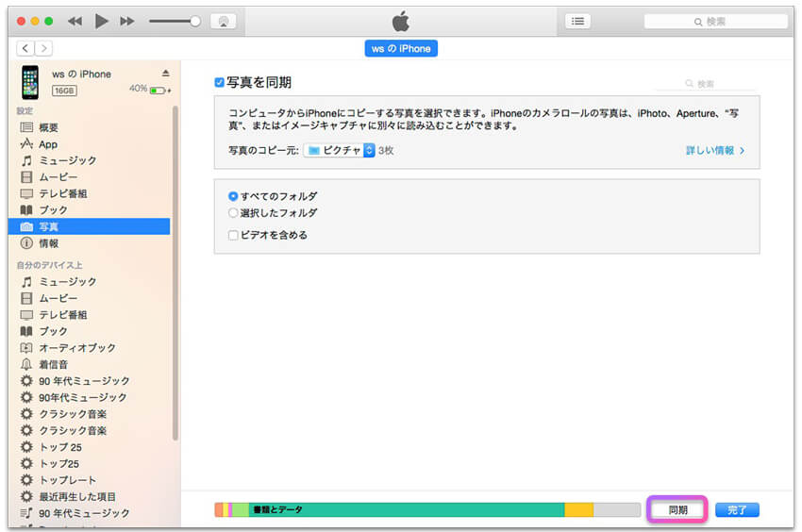802x532 pixels.
Task: Toggle the 写真を同期 checkbox
Action: point(220,82)
